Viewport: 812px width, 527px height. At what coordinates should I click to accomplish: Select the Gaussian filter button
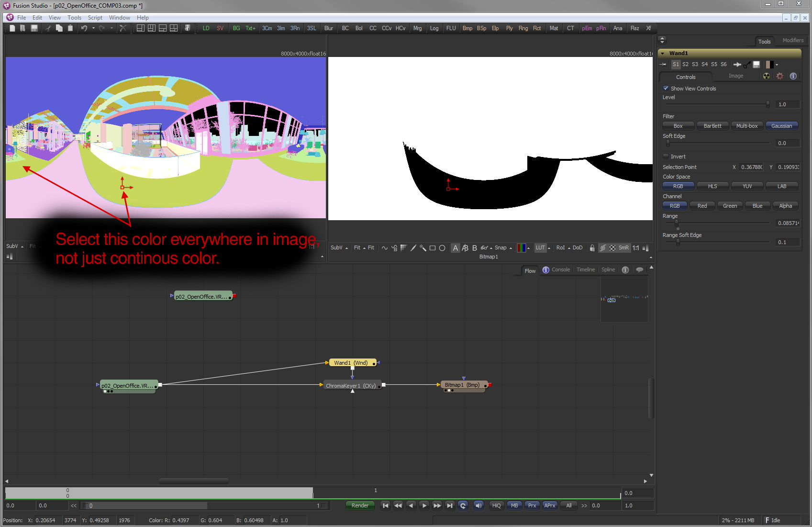(782, 126)
